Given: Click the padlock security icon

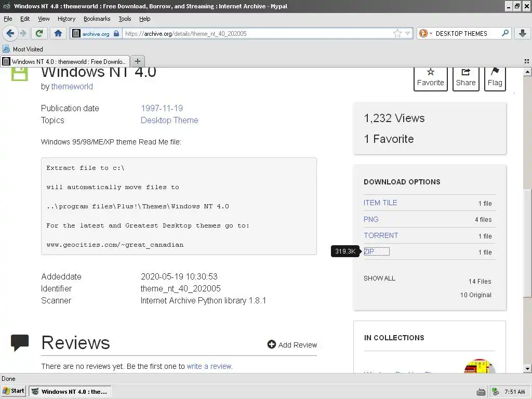Looking at the screenshot, I should (116, 33).
